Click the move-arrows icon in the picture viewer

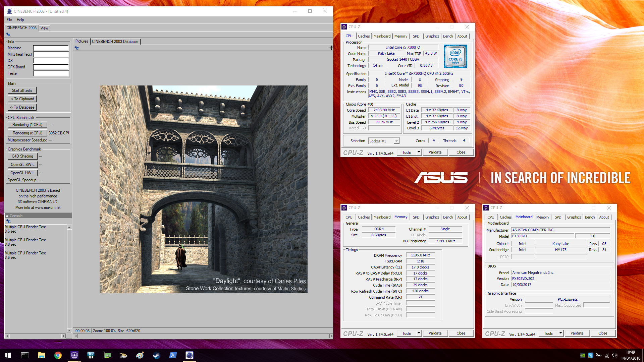(x=331, y=48)
